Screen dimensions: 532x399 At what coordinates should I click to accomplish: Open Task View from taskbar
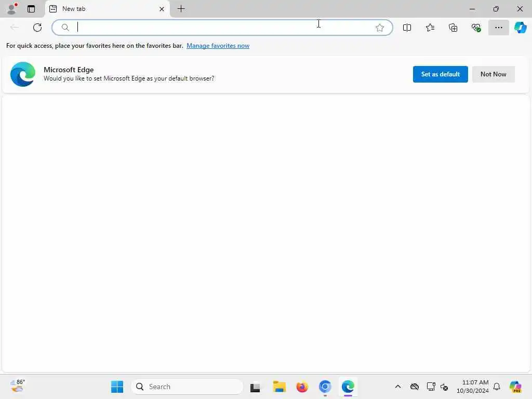click(x=255, y=387)
